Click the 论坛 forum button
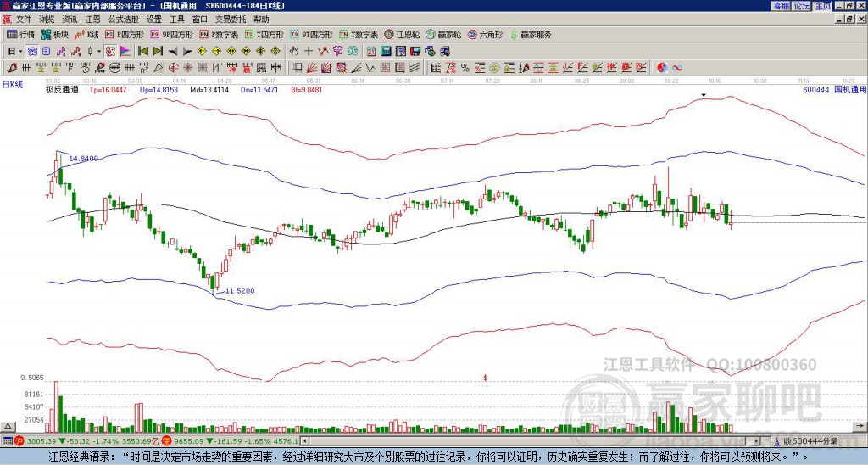 tap(802, 6)
